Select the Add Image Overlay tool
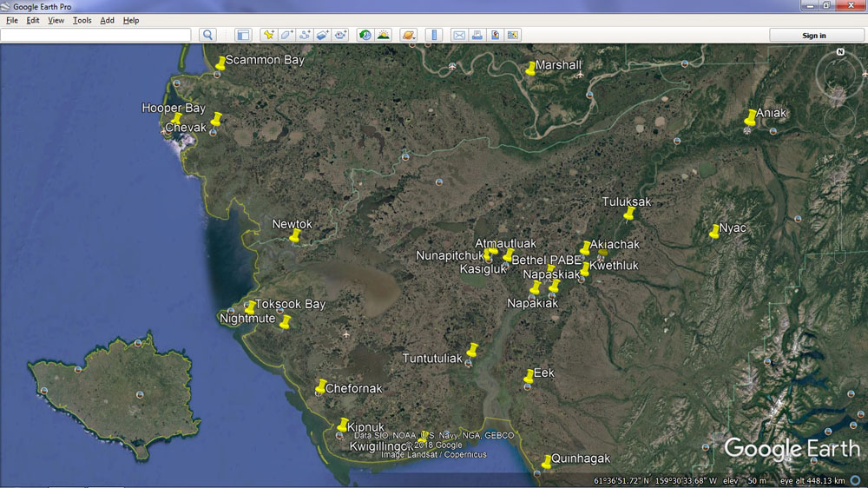Screen dimensions: 868x488 tap(322, 35)
